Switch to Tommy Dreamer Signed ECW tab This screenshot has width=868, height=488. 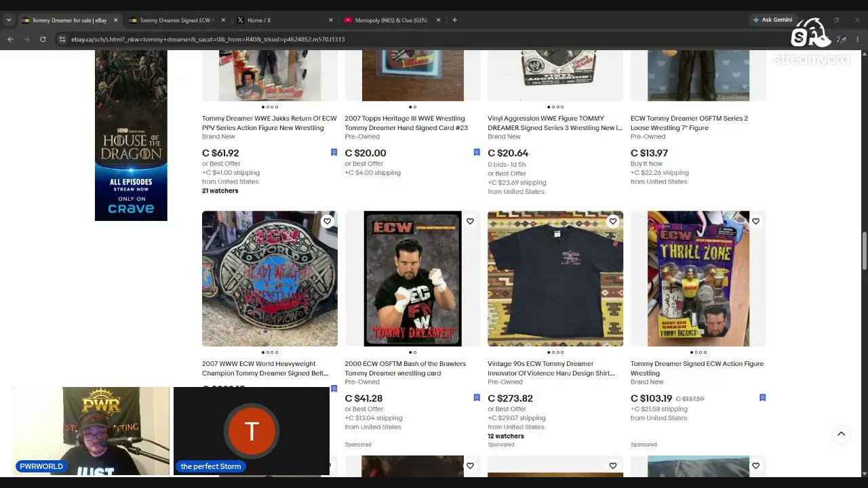pos(176,20)
